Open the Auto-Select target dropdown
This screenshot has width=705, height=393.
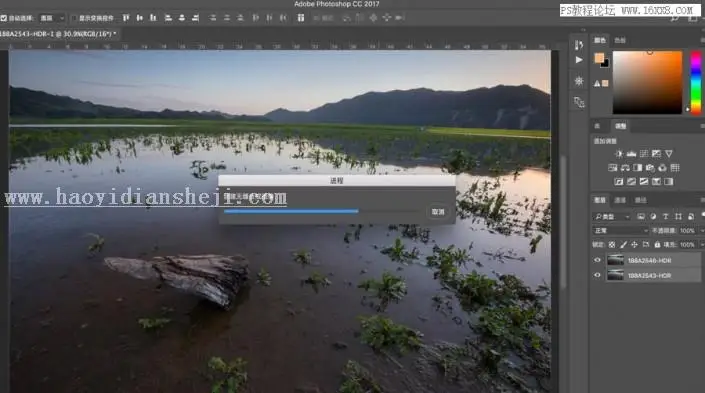pyautogui.click(x=52, y=18)
